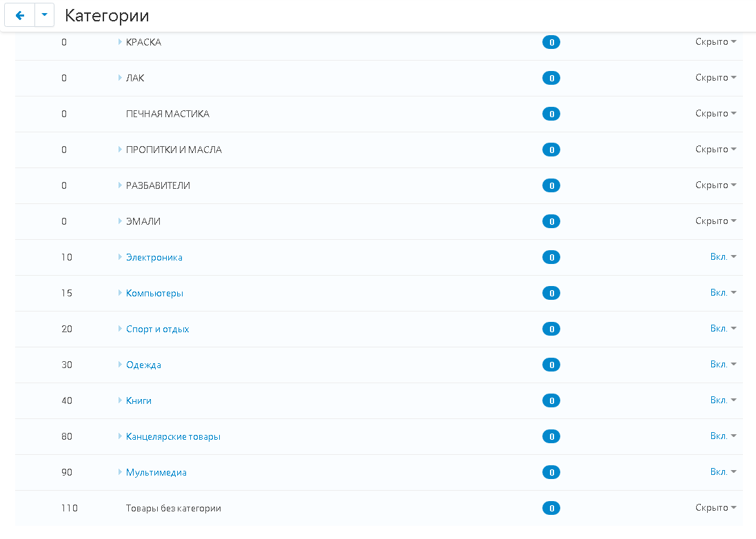Open Вкл. status for Спорт и отдых
Viewport: 756px width, 539px height.
(x=723, y=328)
